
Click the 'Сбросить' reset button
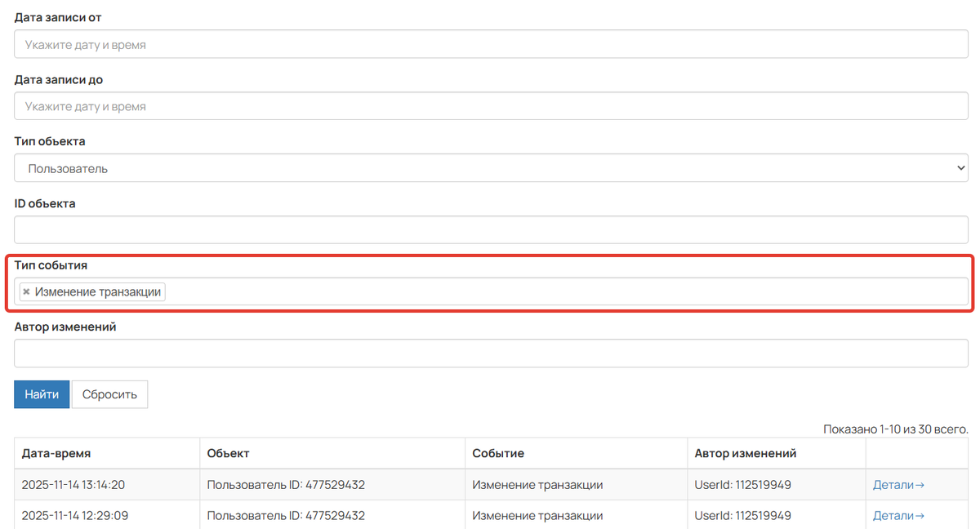(x=109, y=394)
